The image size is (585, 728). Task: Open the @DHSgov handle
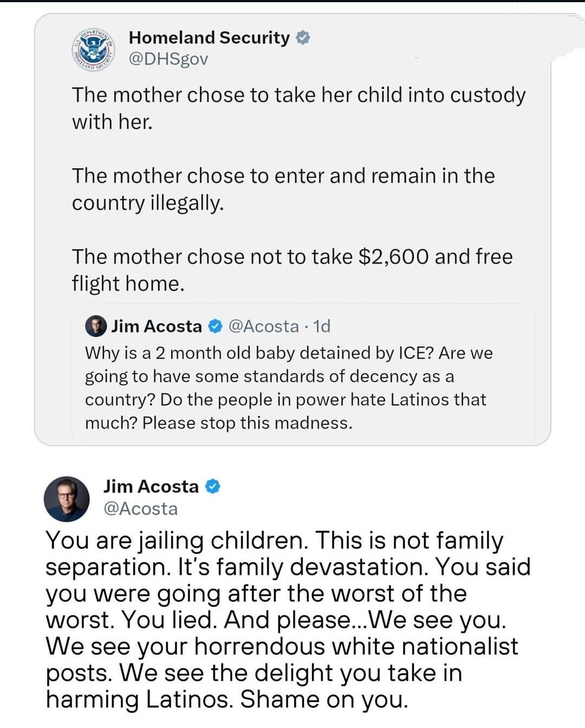[168, 59]
